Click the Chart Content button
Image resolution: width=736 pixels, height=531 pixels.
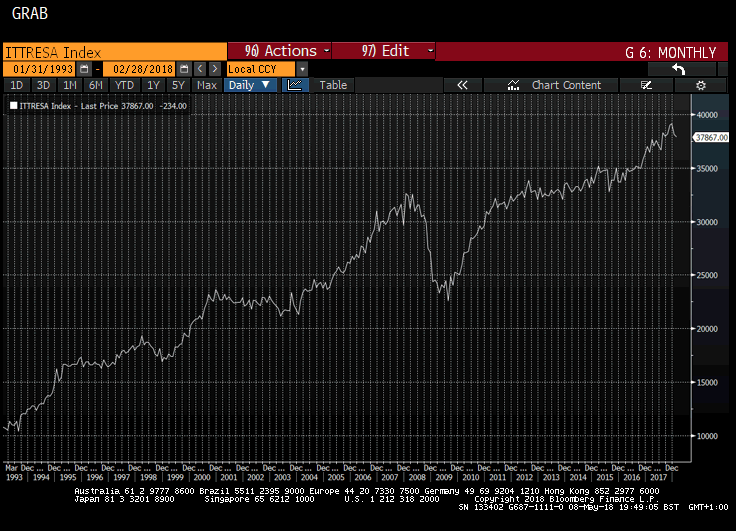(x=556, y=85)
